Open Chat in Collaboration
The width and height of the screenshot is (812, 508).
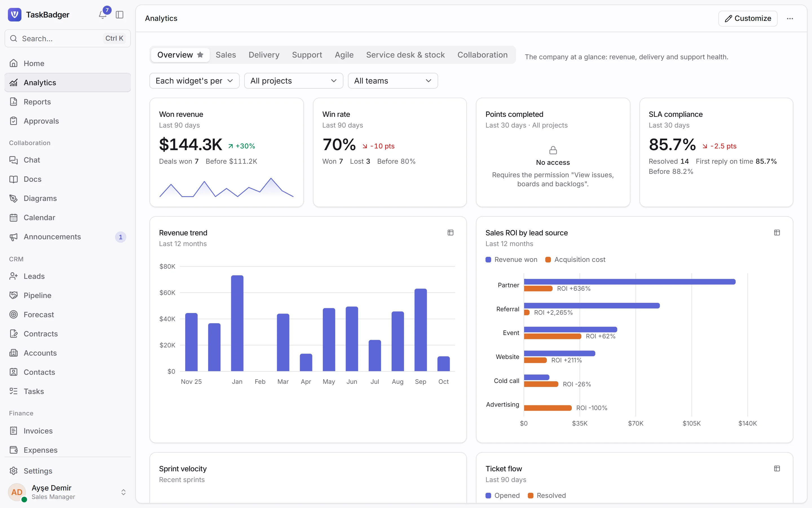(67, 160)
